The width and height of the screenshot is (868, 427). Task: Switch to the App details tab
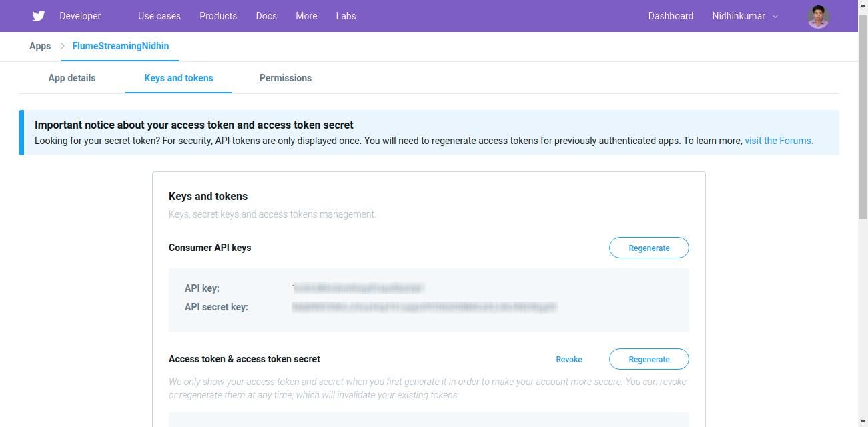72,78
